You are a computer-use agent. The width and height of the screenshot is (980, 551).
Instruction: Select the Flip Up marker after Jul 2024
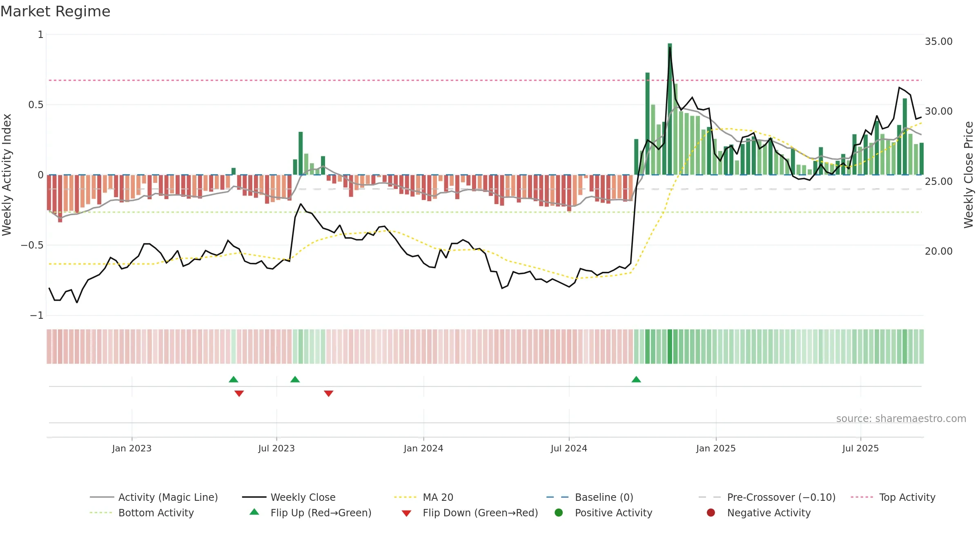pos(636,380)
